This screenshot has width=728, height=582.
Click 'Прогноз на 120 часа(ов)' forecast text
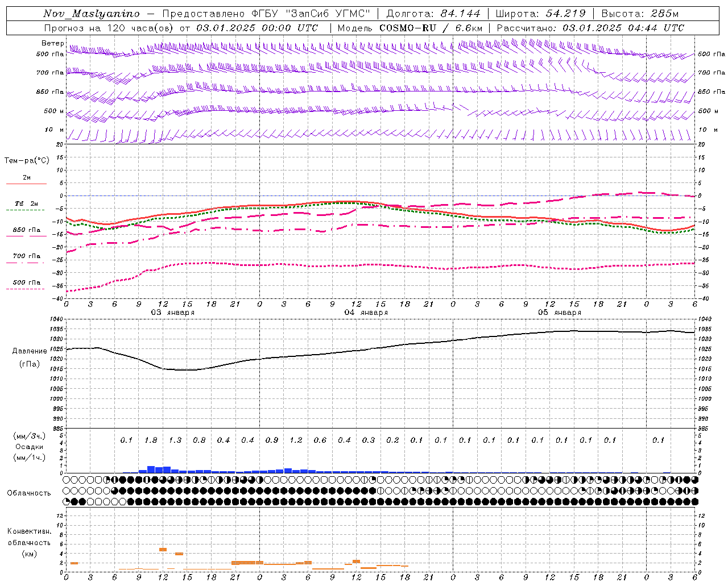(x=110, y=28)
